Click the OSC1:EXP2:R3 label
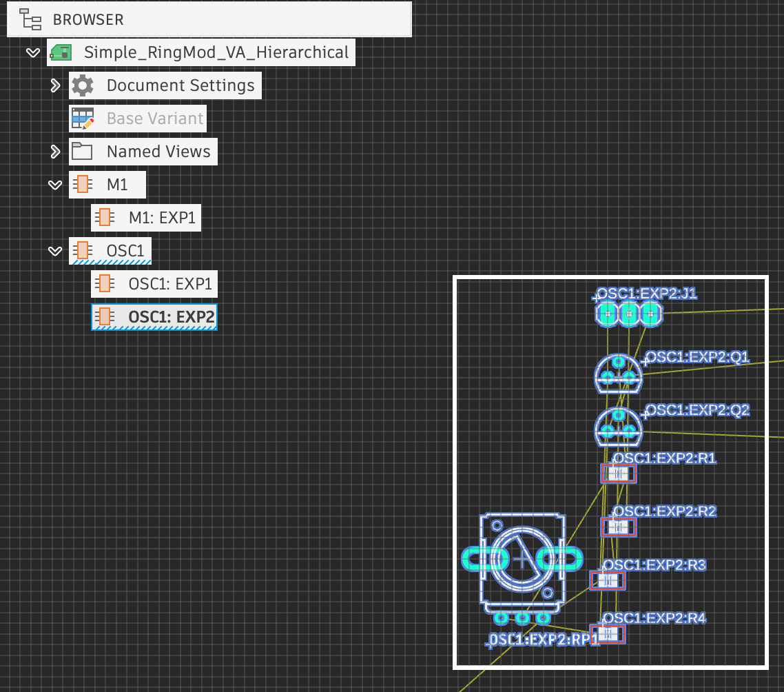The width and height of the screenshot is (784, 692). [x=654, y=565]
